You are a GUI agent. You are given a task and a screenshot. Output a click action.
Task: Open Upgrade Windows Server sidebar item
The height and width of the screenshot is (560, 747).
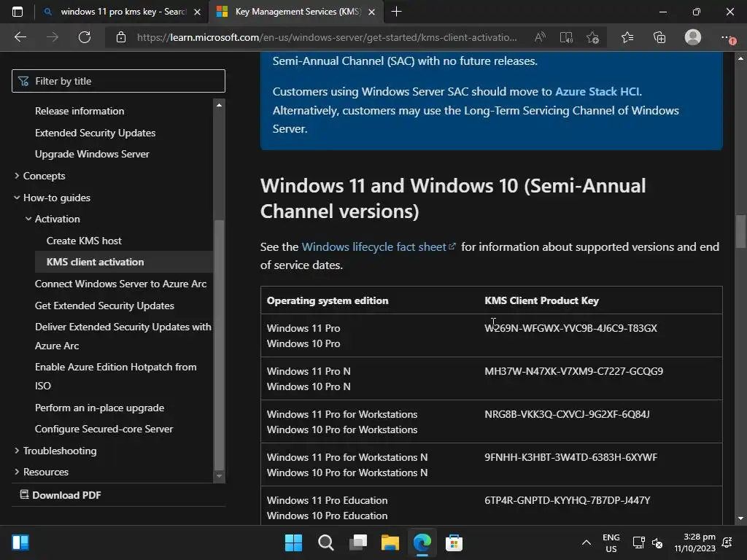[x=92, y=154]
